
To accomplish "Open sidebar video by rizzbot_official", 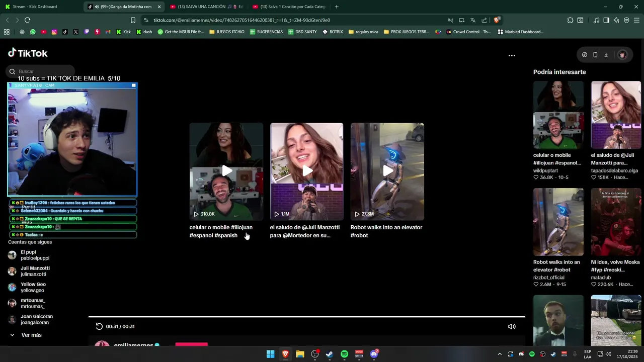I will (x=558, y=222).
